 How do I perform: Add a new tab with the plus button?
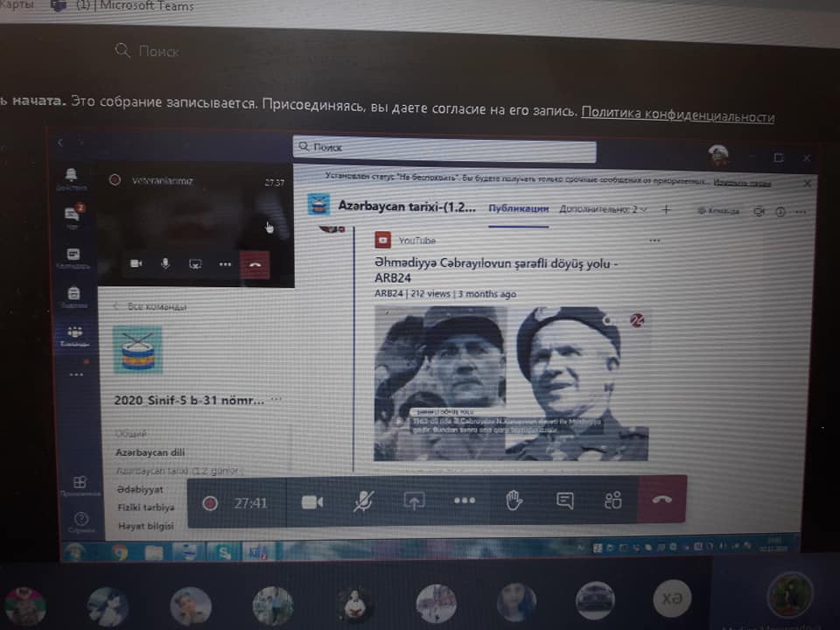click(666, 209)
